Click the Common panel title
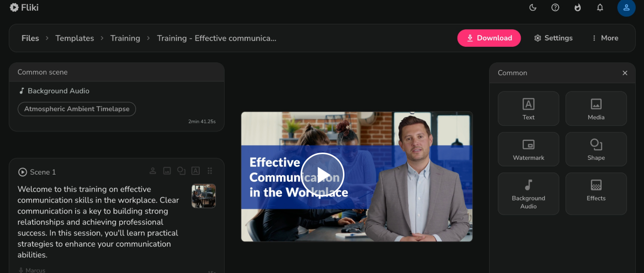 (512, 73)
